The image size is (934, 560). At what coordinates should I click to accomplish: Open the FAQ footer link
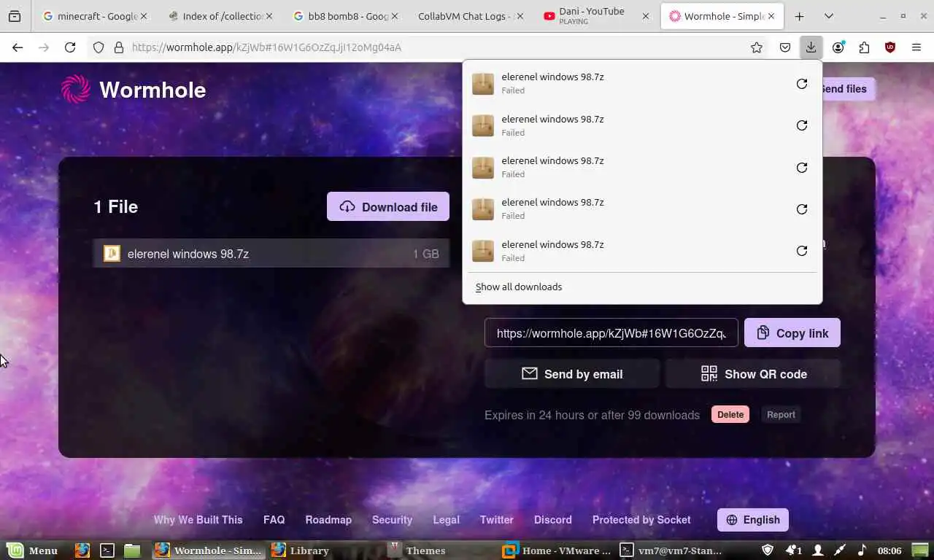(x=274, y=520)
